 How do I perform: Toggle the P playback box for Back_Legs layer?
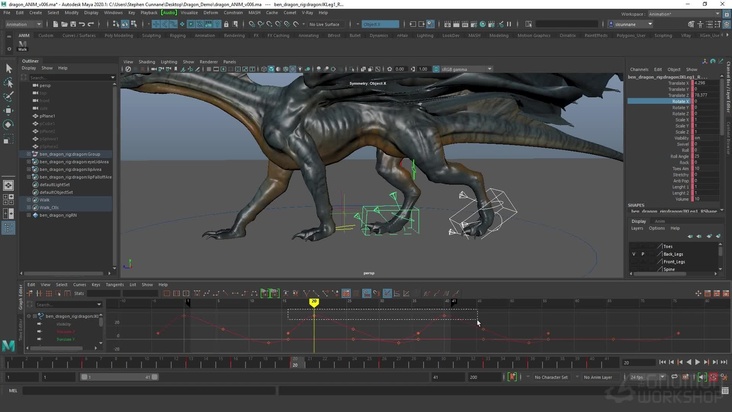tap(642, 254)
